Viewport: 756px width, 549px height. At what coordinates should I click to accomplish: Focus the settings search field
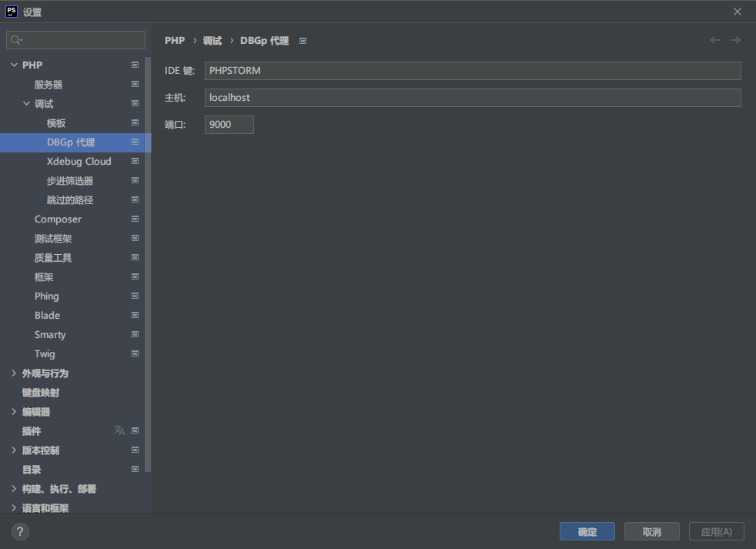click(75, 40)
